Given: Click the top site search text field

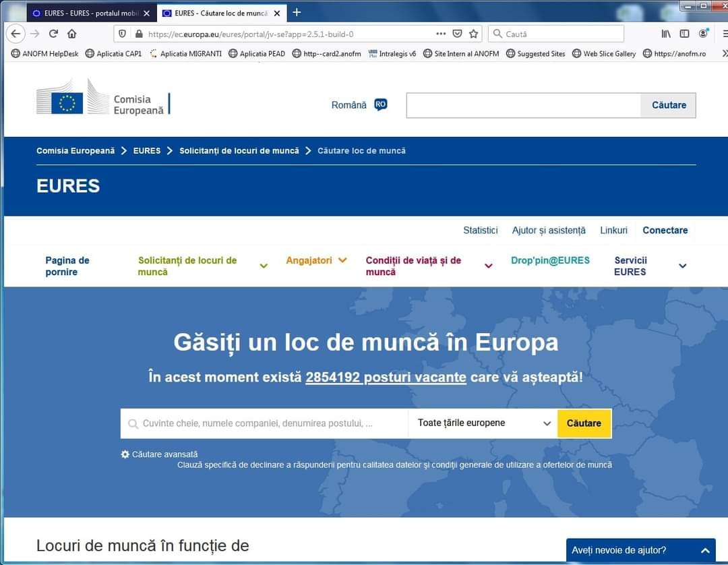Looking at the screenshot, I should coord(523,105).
